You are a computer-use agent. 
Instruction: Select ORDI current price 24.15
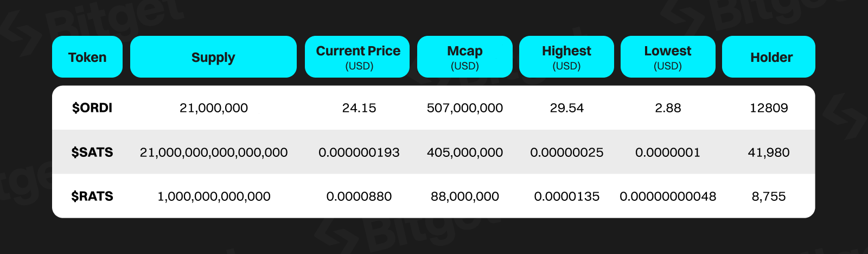click(x=359, y=108)
